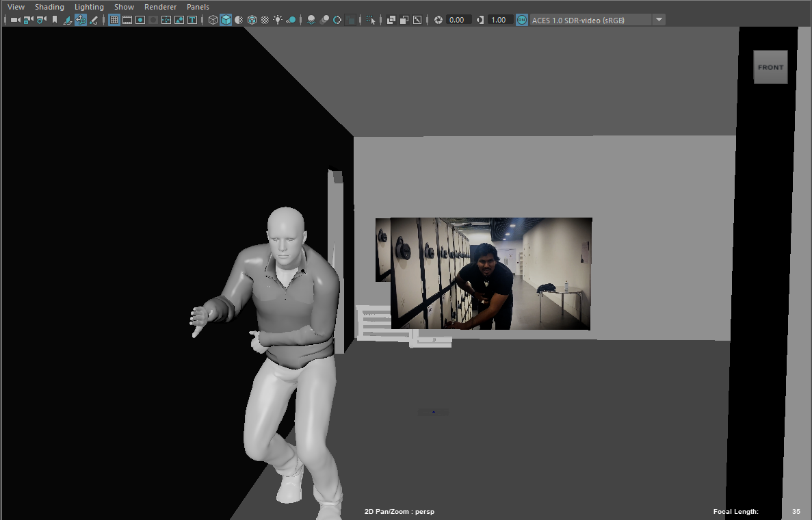Click the Textured display checker icon
The width and height of the screenshot is (812, 520).
coord(265,20)
